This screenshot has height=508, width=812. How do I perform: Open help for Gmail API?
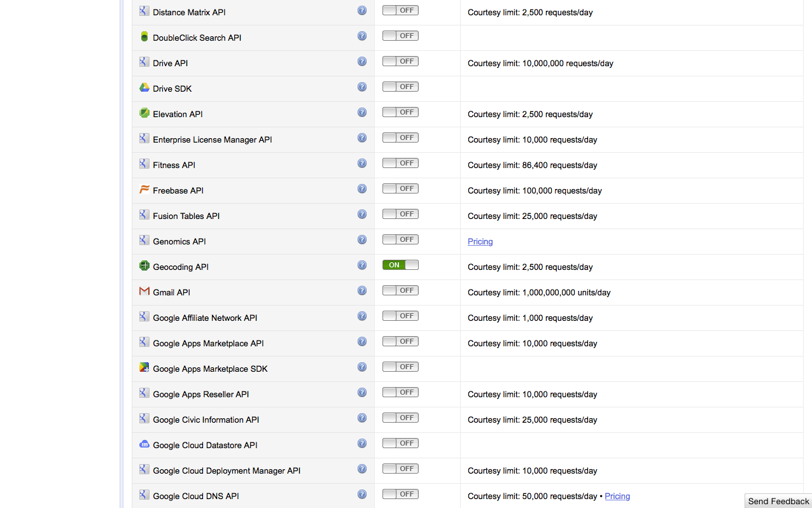pos(362,290)
